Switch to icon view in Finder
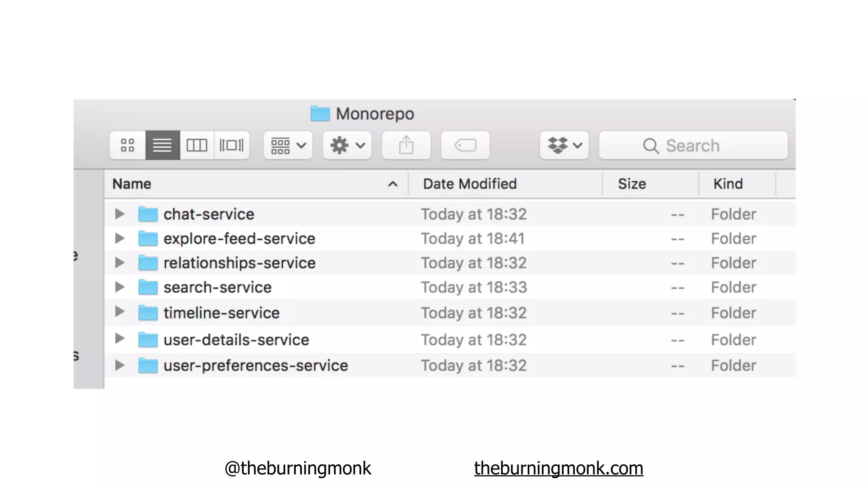The height and width of the screenshot is (488, 868). coord(128,145)
